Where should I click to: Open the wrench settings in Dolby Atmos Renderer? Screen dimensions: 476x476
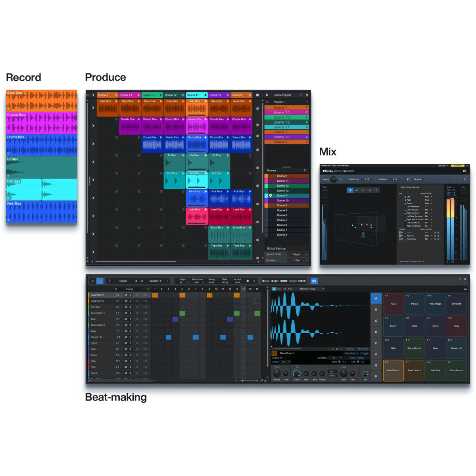[x=464, y=179]
